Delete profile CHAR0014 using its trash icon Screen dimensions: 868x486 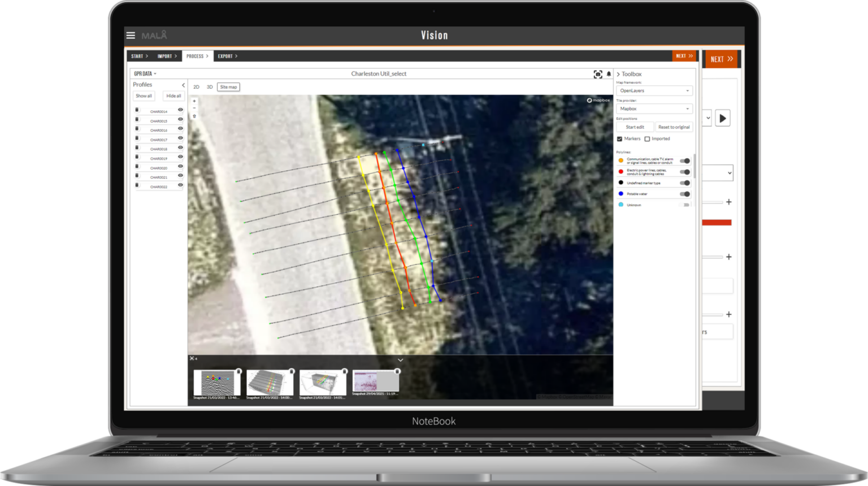(x=137, y=110)
